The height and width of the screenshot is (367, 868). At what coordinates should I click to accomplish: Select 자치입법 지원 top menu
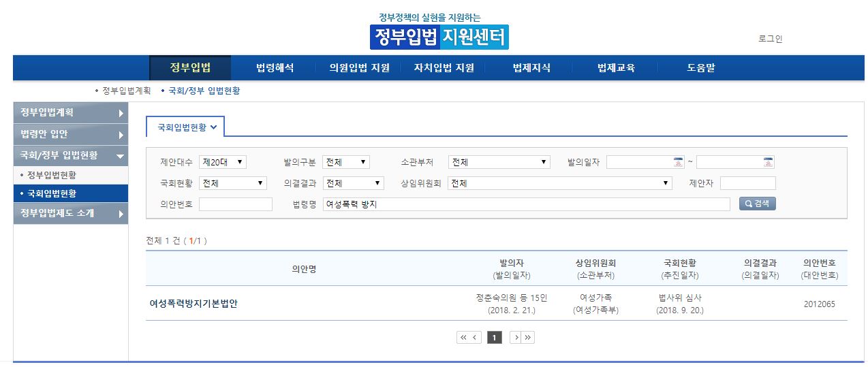(444, 67)
